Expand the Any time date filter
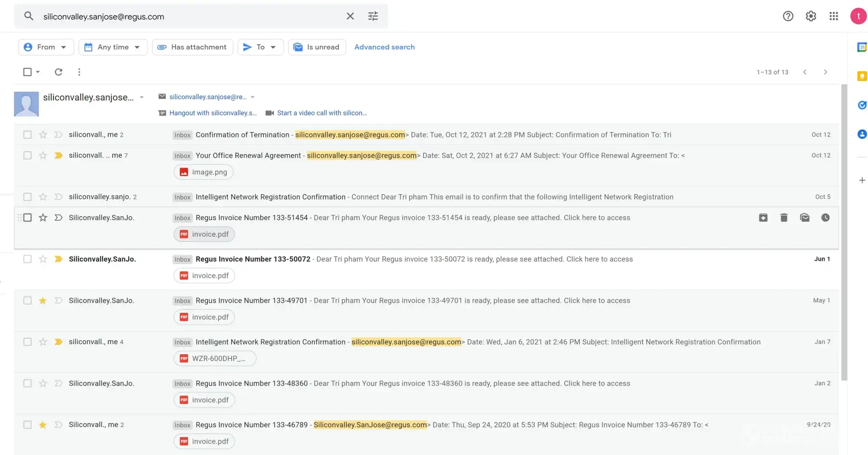Image resolution: width=868 pixels, height=455 pixels. click(113, 47)
